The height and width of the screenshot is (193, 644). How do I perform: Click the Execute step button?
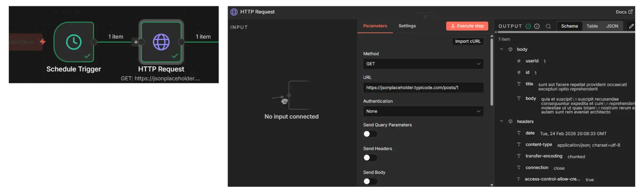point(467,26)
